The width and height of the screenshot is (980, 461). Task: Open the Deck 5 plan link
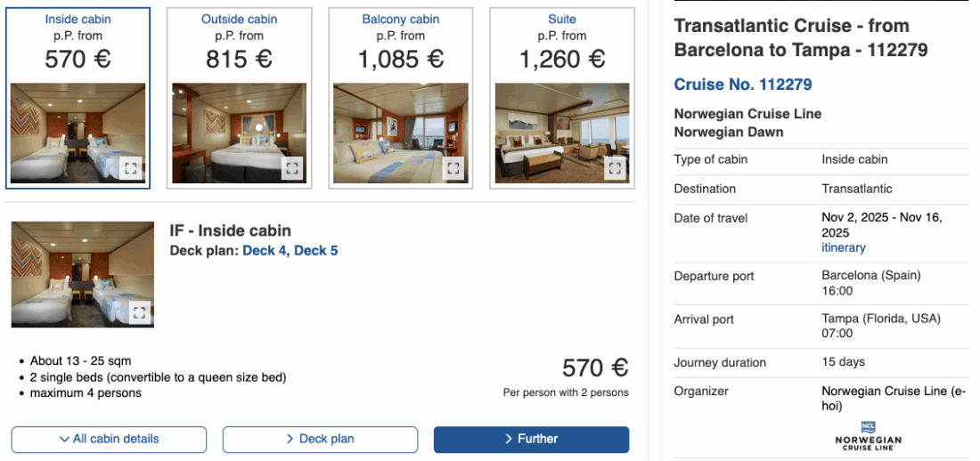(316, 251)
